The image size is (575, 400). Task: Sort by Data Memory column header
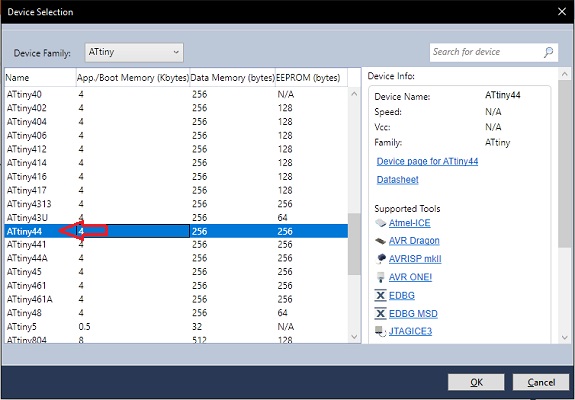pos(232,78)
